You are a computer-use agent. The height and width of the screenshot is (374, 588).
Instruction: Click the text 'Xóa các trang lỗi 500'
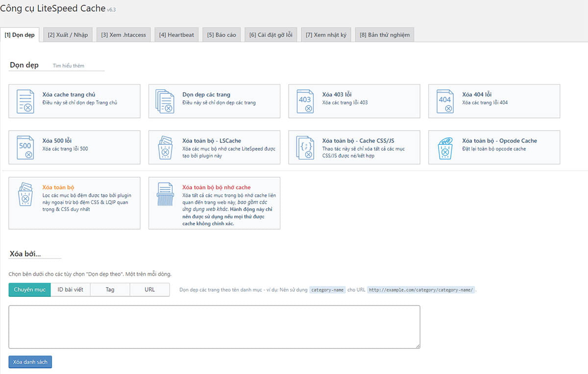65,149
